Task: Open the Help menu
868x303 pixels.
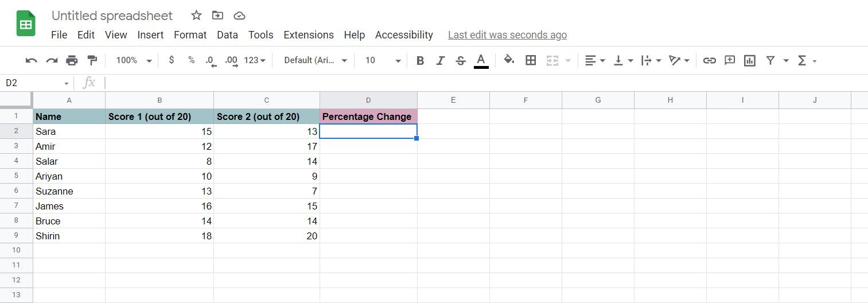Action: (x=355, y=35)
